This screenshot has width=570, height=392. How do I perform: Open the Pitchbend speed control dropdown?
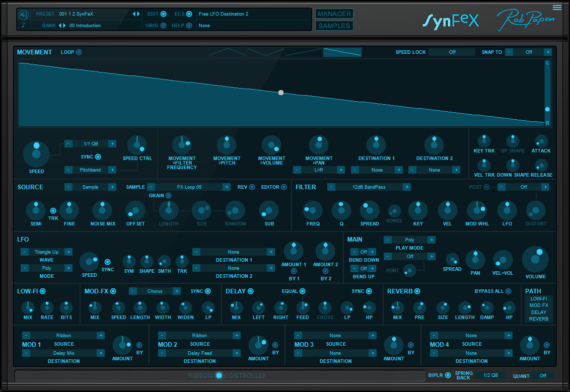tap(90, 170)
